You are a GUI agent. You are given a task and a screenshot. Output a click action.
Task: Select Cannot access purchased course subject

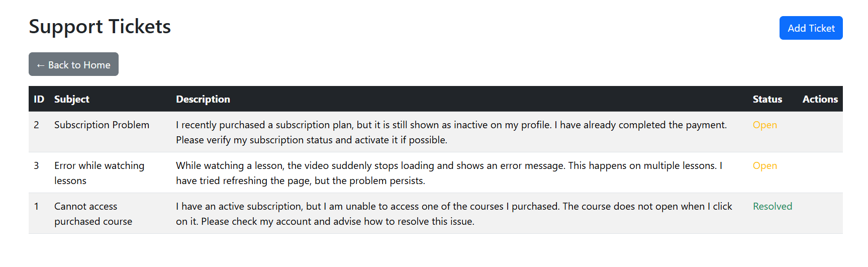[x=93, y=213]
